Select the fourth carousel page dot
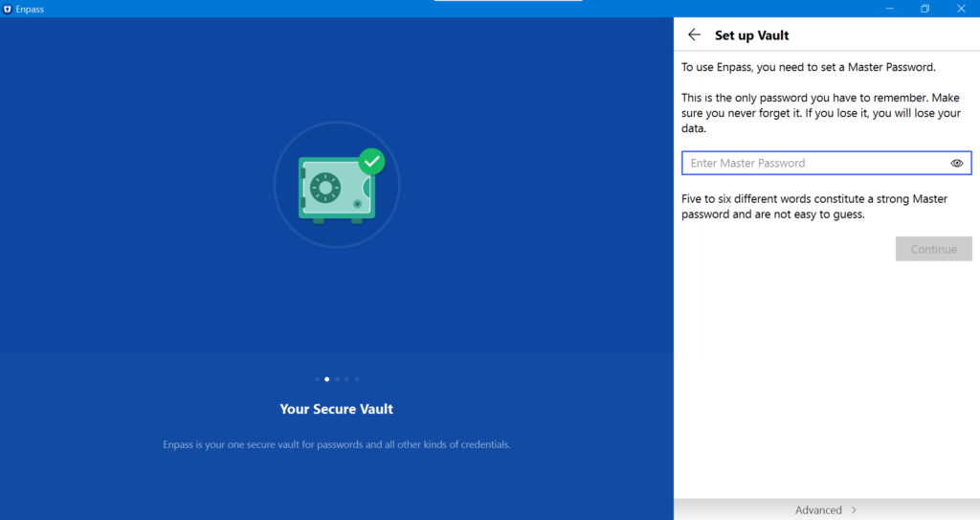 tap(346, 379)
